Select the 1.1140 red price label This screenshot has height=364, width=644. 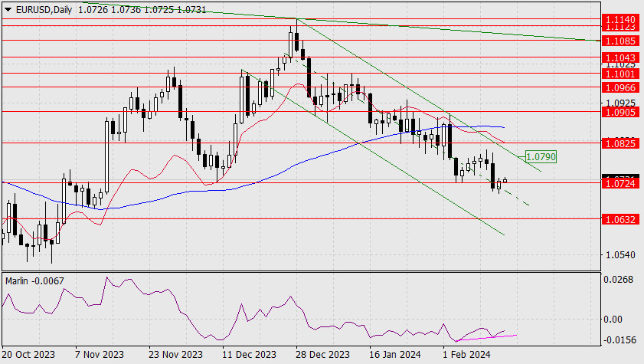tap(620, 19)
